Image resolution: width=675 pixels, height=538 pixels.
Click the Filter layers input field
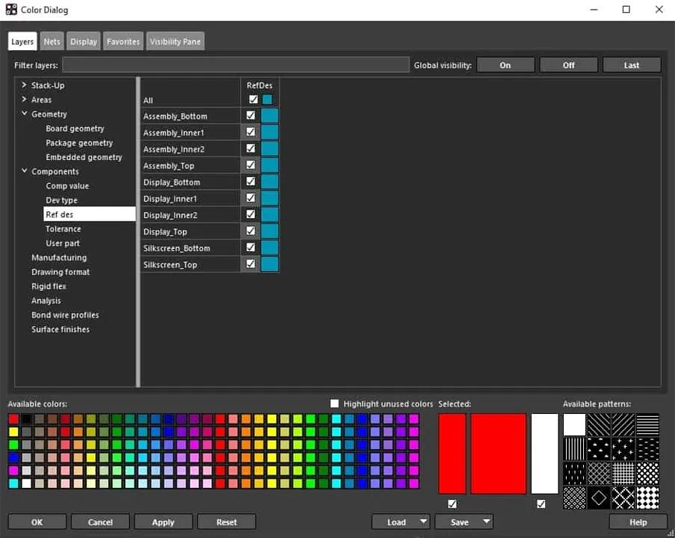click(x=235, y=65)
